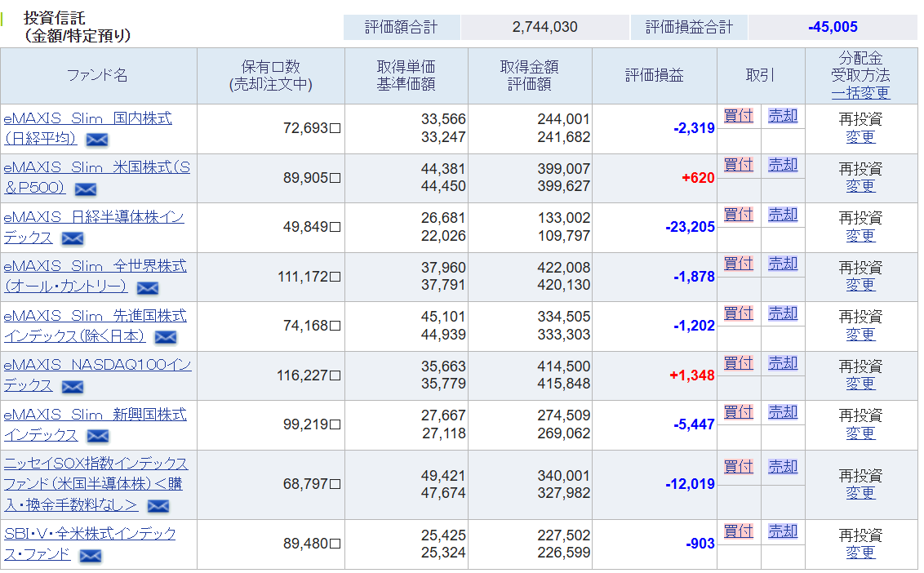The image size is (924, 573).
Task: Click 変更 for eMAXIS Slim 国内株式 distribution
Action: (860, 137)
